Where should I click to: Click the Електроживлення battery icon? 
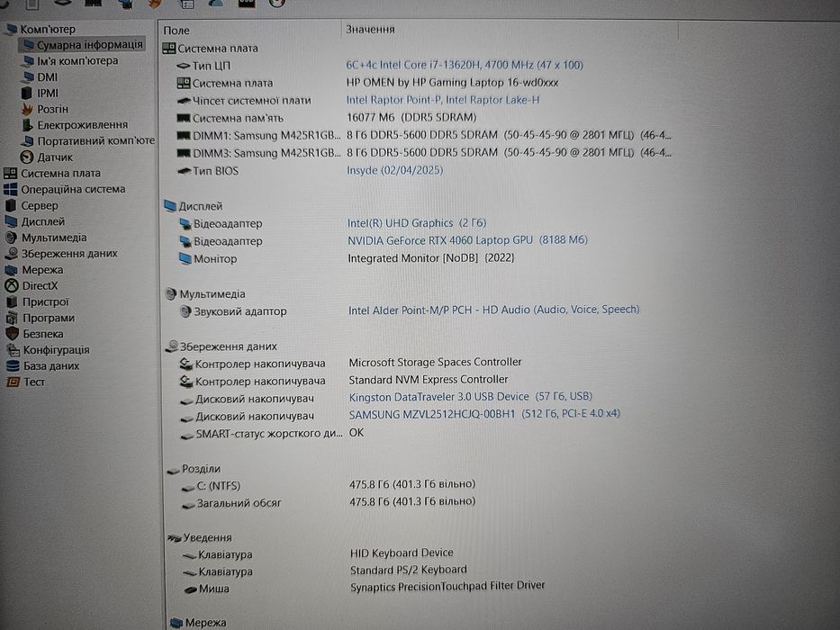pyautogui.click(x=27, y=125)
